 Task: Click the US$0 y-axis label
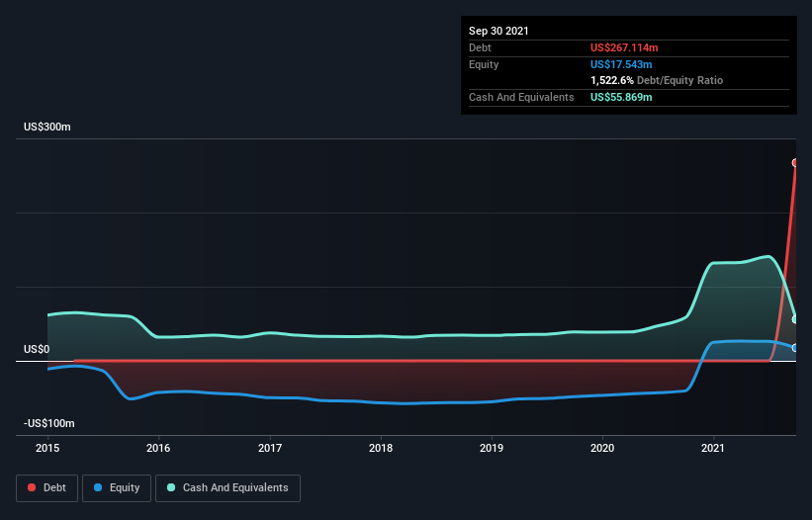(37, 349)
